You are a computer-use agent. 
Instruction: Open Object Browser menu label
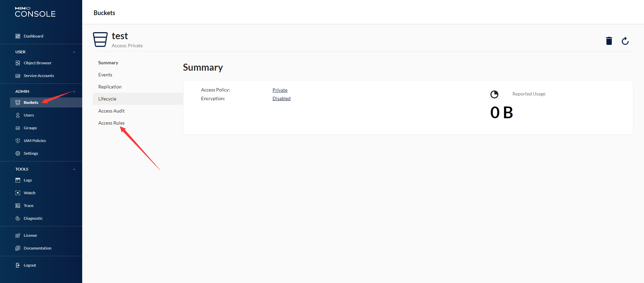coord(38,63)
